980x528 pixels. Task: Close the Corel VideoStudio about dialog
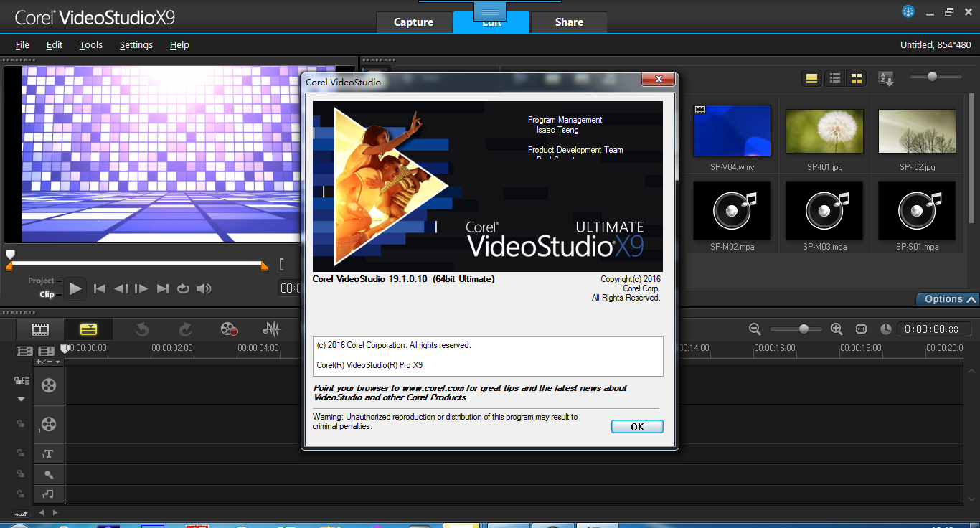pyautogui.click(x=657, y=79)
